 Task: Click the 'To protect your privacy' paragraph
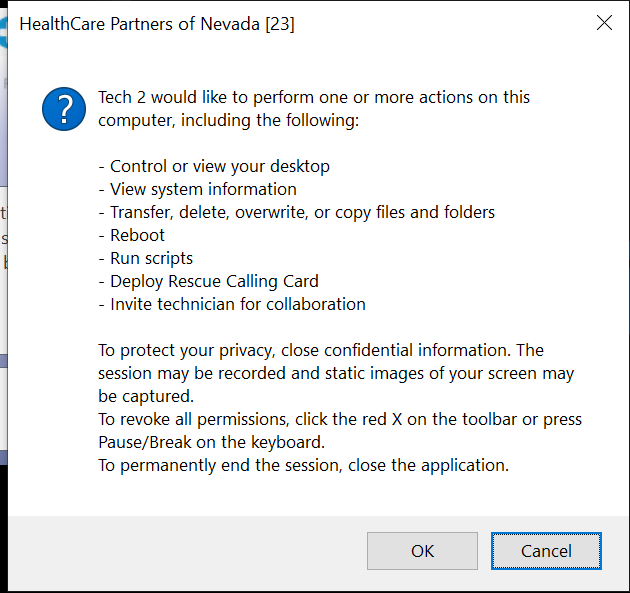(336, 373)
